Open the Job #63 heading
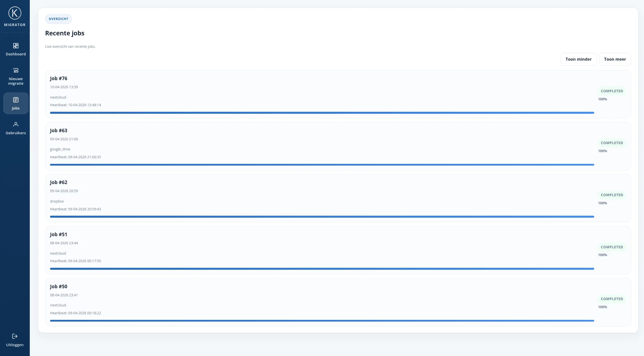This screenshot has height=356, width=644. click(59, 130)
